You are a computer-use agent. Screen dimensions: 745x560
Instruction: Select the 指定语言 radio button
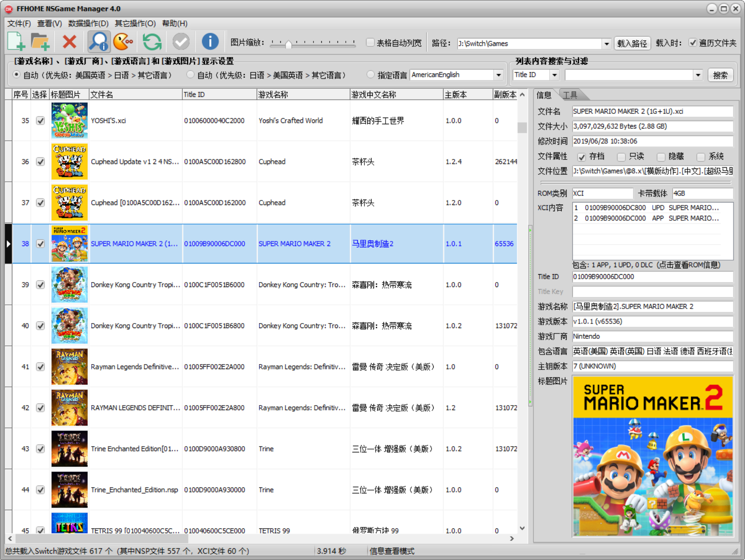[x=371, y=75]
